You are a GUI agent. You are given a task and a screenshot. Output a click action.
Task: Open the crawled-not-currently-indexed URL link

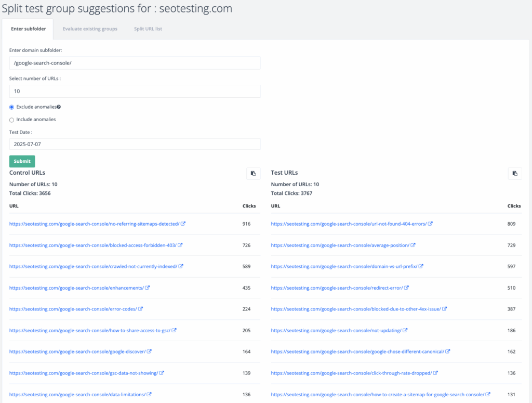pos(94,267)
